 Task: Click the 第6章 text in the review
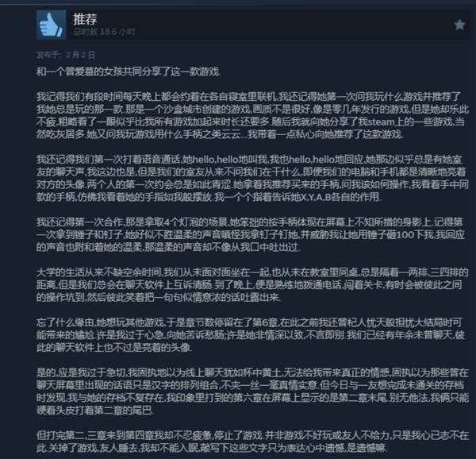point(264,322)
